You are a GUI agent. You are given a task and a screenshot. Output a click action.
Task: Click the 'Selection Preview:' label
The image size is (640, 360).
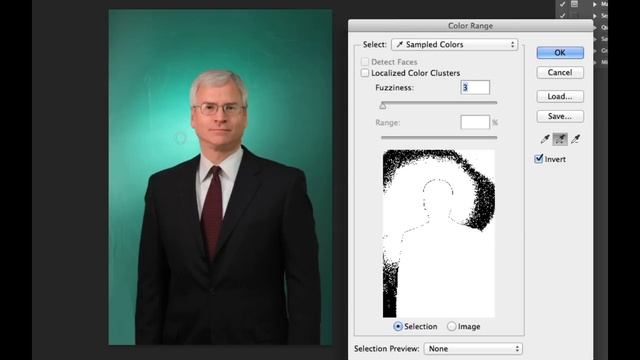(x=387, y=349)
